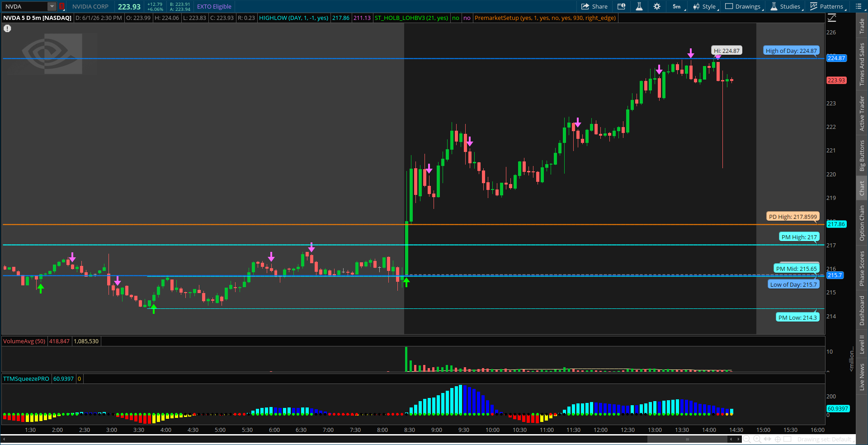Viewport: 868px width, 445px height.
Task: Click the NVDA 5 D 5m [NASDAQ] title
Action: 38,18
